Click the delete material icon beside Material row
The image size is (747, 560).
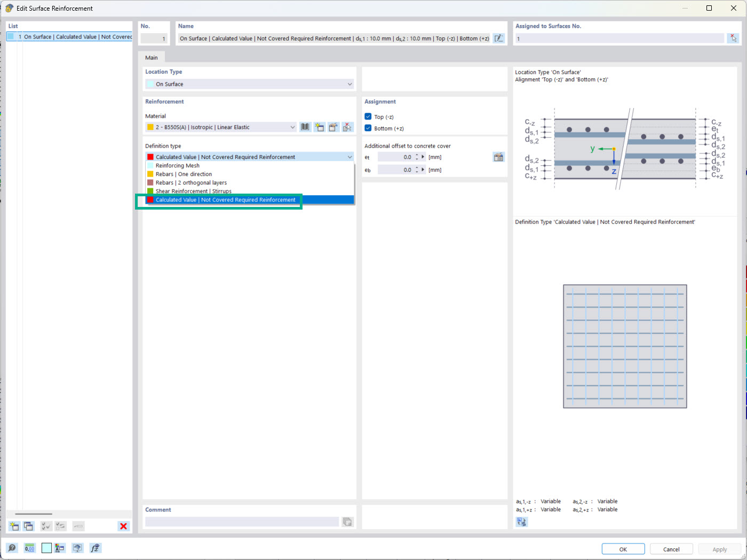pos(347,127)
